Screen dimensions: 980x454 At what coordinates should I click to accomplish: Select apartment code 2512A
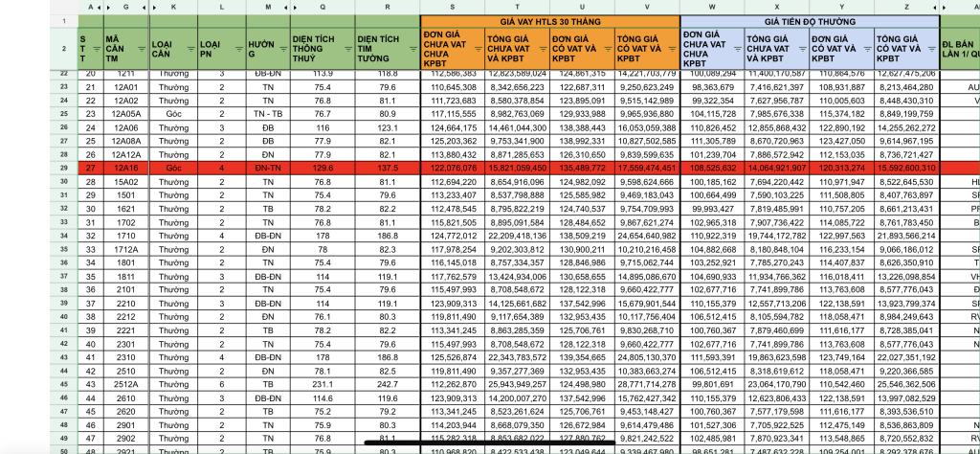126,385
